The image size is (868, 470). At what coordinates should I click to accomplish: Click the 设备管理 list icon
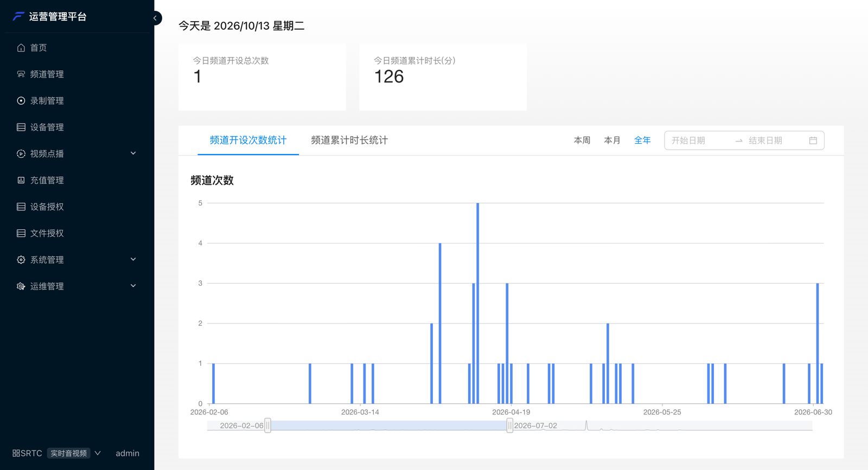[x=21, y=127]
